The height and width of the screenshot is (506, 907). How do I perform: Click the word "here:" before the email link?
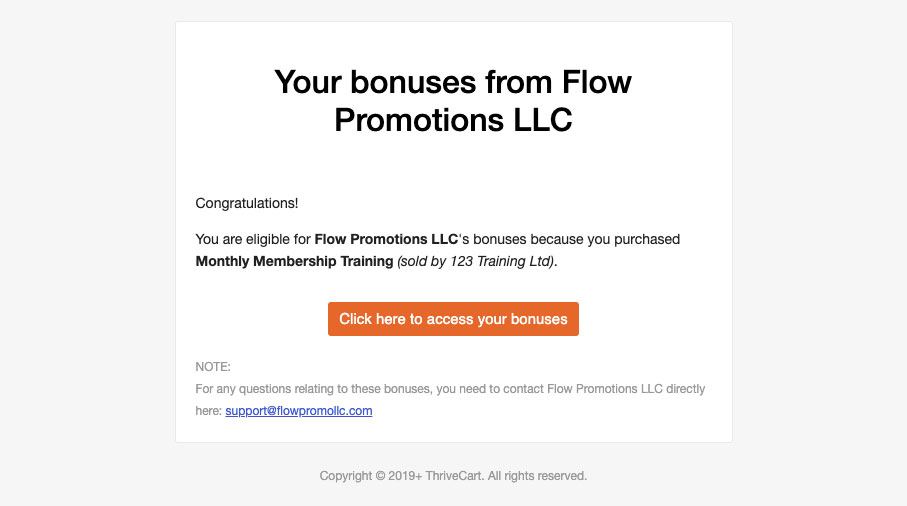click(x=208, y=411)
